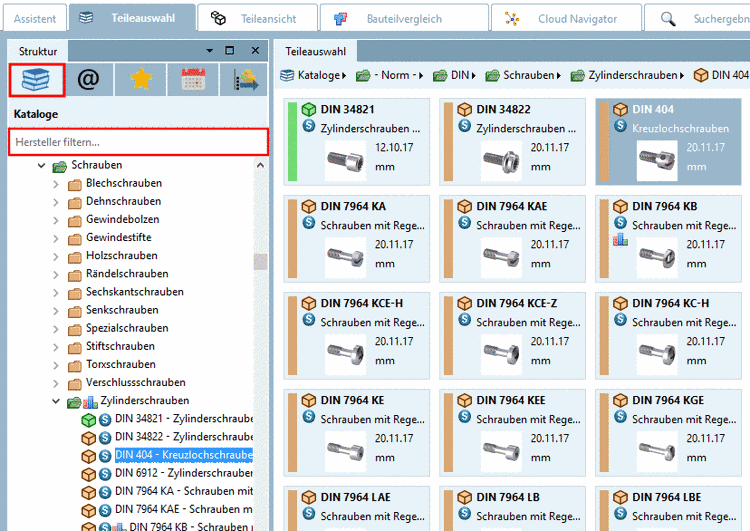The image size is (750, 531).
Task: Open the DIN 7964 KB card
Action: pyautogui.click(x=669, y=239)
